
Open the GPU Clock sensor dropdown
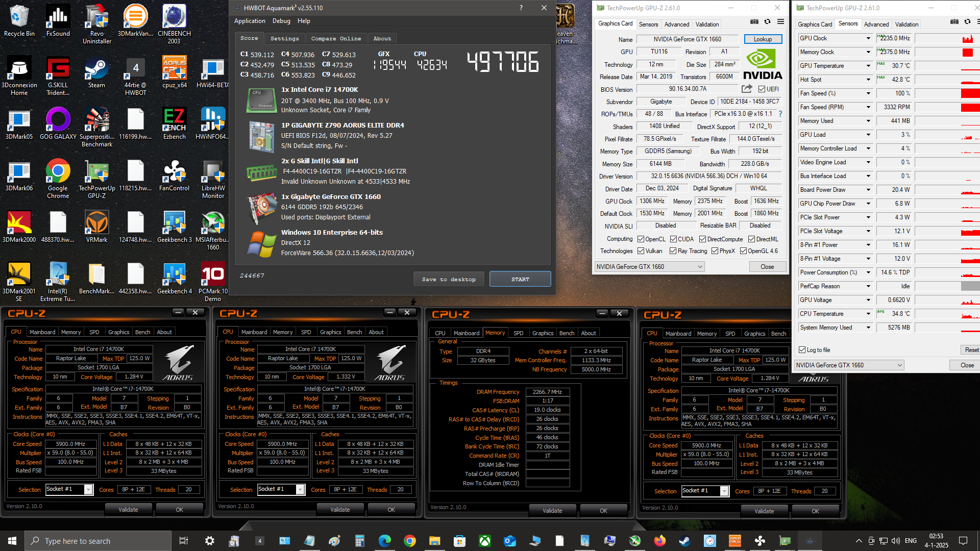(868, 38)
